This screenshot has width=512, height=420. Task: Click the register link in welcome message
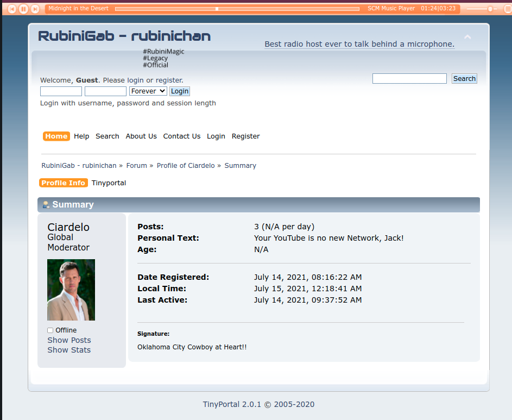point(168,80)
